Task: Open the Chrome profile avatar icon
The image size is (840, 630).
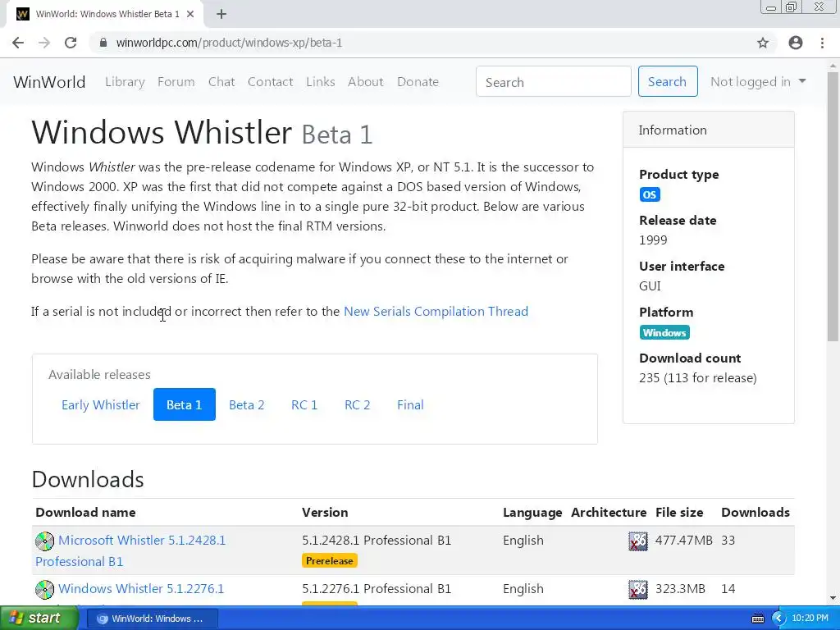Action: pos(796,43)
